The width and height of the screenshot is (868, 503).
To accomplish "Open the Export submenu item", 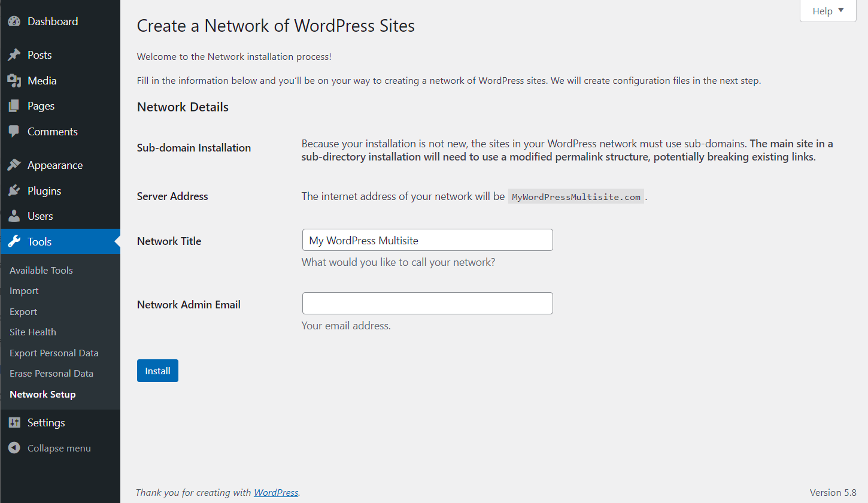I will [23, 312].
